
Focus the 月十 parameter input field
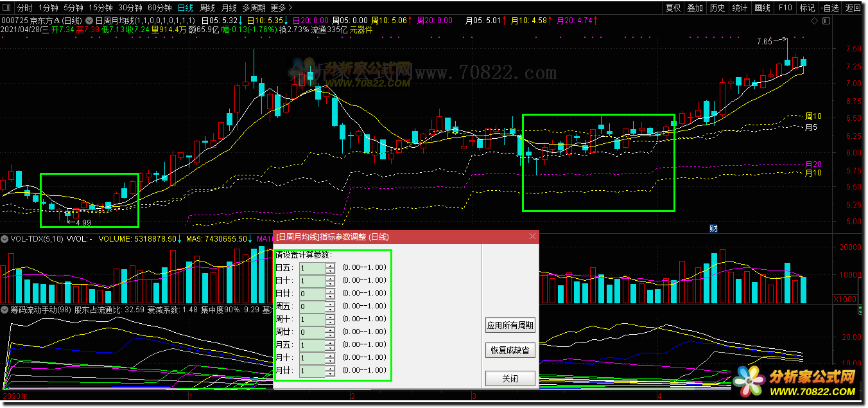coord(312,357)
